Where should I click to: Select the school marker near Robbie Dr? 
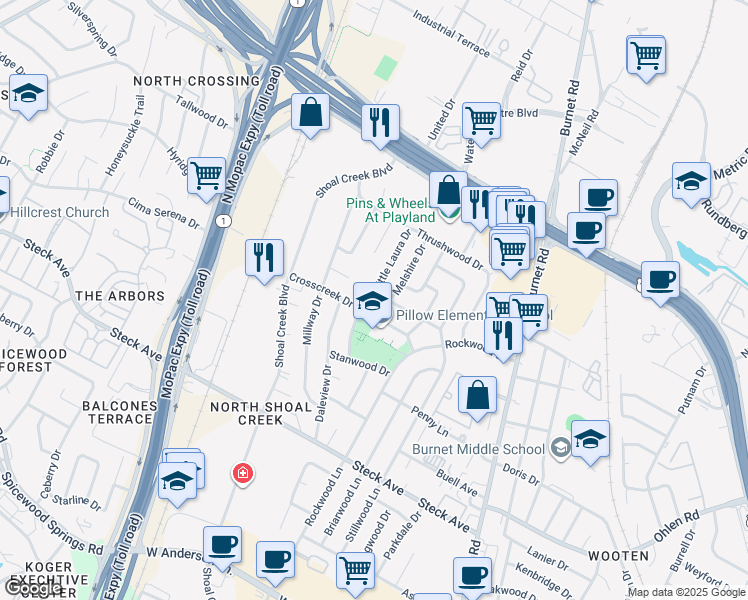click(x=28, y=94)
